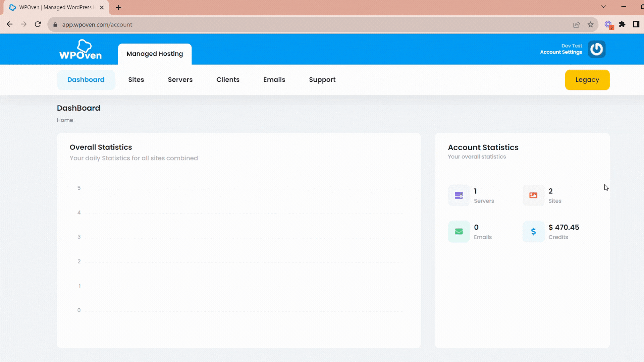This screenshot has height=362, width=644.
Task: Minimize the browser window
Action: (624, 7)
